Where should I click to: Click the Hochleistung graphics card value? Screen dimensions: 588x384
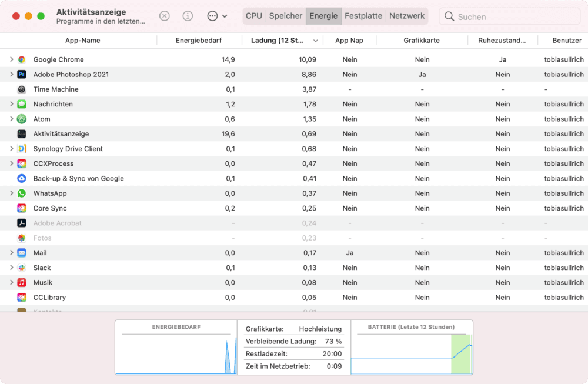320,329
